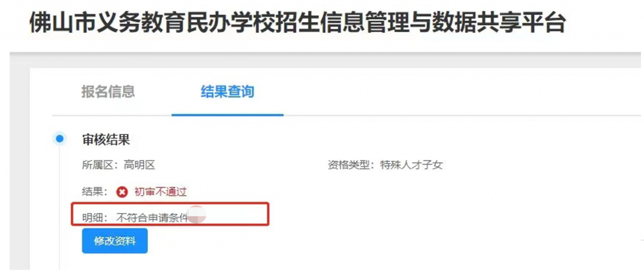
Task: Click the blank area right of 结果查询
Action: tap(452, 92)
